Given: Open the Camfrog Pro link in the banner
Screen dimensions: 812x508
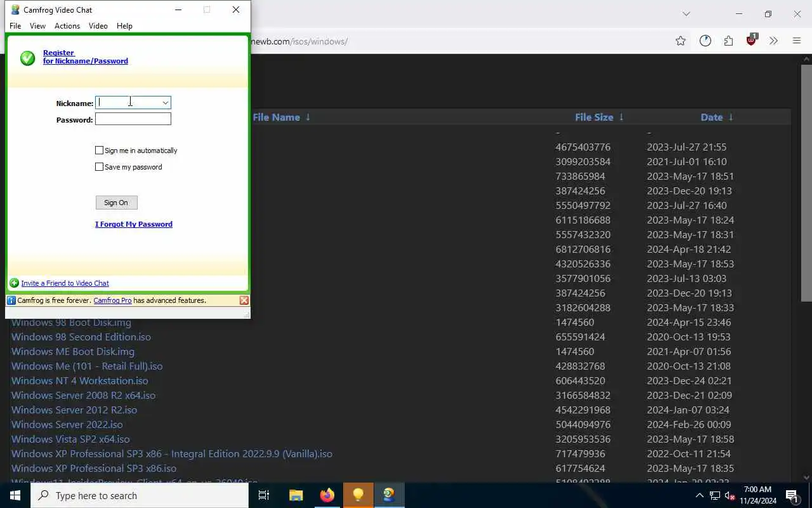Looking at the screenshot, I should [x=112, y=300].
